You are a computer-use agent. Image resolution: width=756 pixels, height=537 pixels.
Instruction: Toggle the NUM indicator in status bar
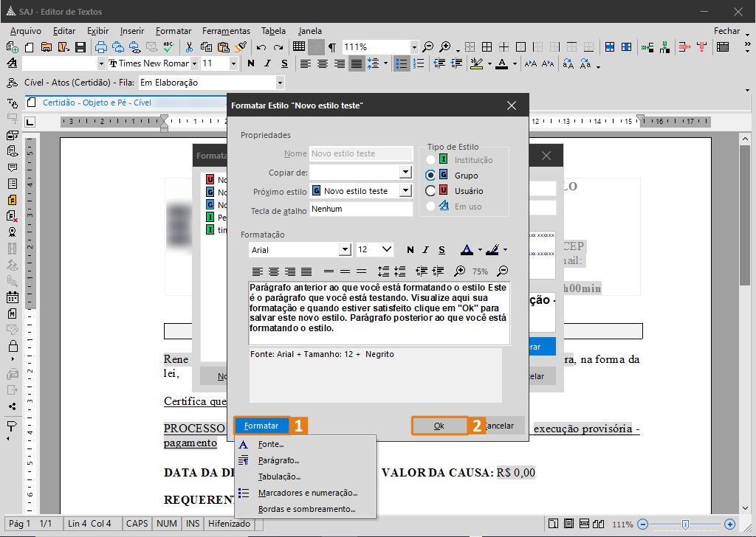coord(167,524)
